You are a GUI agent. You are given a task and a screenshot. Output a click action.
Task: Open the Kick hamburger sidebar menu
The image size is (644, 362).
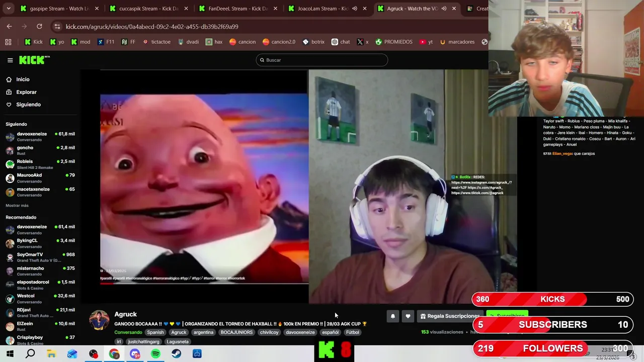click(x=10, y=60)
